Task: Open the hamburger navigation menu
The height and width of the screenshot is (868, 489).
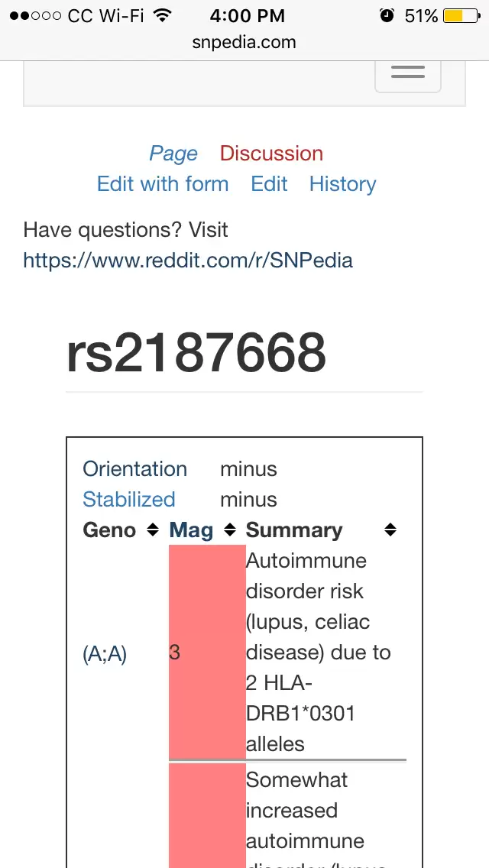Action: click(408, 73)
